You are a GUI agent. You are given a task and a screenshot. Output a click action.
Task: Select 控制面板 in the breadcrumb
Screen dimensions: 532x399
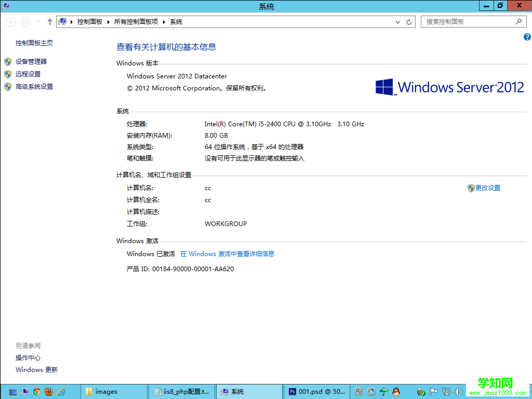point(90,22)
